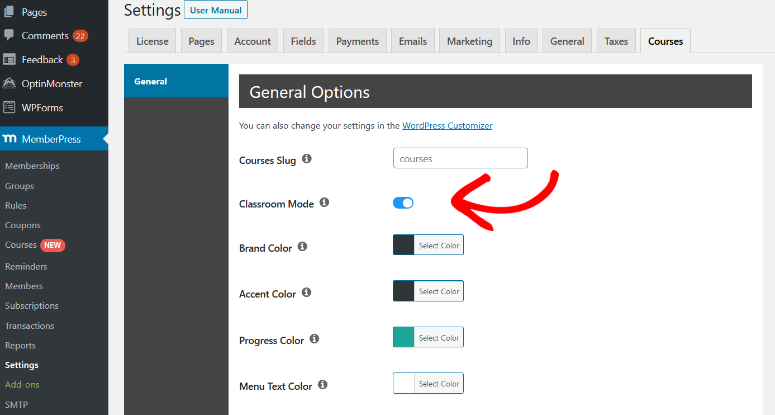Click the Feedback count badge 3
775x415 pixels.
point(73,60)
